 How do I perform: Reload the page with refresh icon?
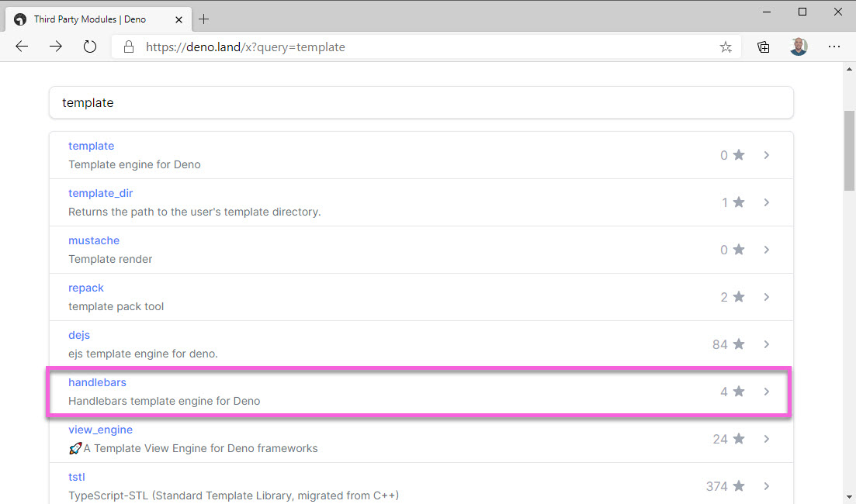pyautogui.click(x=90, y=47)
